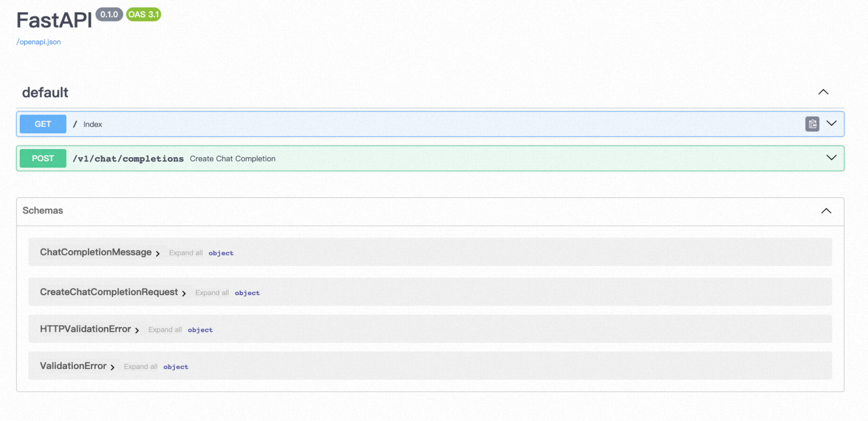
Task: Click Expand all for ChatCompletionMessage
Action: [186, 253]
